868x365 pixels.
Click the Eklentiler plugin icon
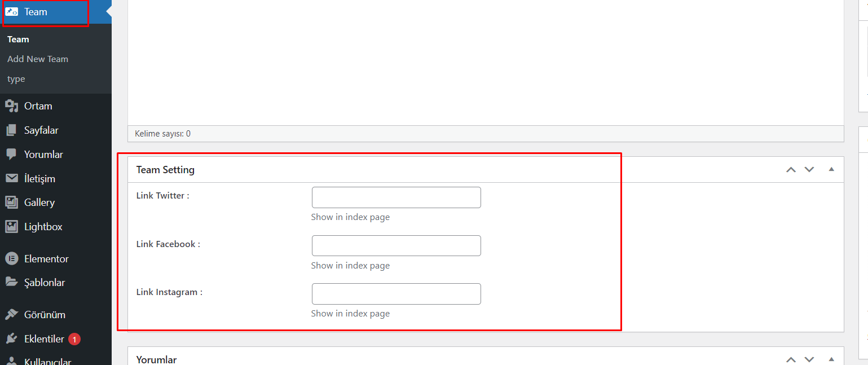(12, 339)
